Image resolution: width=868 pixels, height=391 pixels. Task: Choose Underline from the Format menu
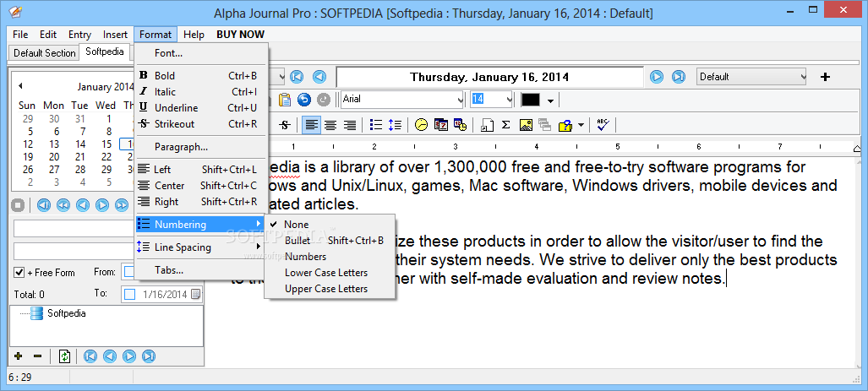point(201,108)
